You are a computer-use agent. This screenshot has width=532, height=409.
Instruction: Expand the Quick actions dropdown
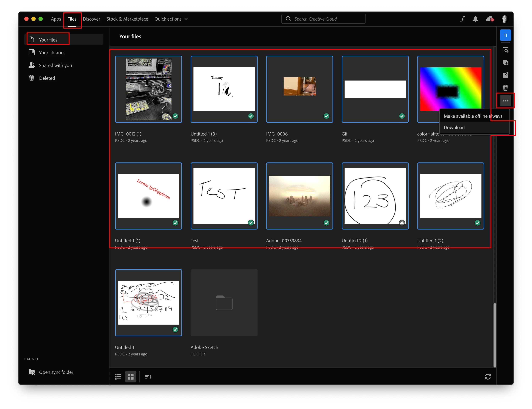coord(171,19)
